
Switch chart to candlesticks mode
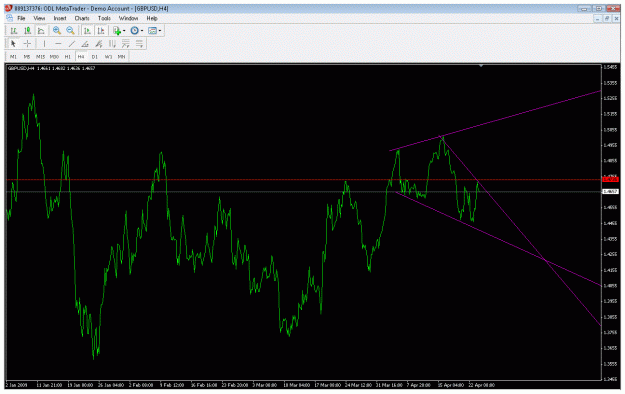27,31
